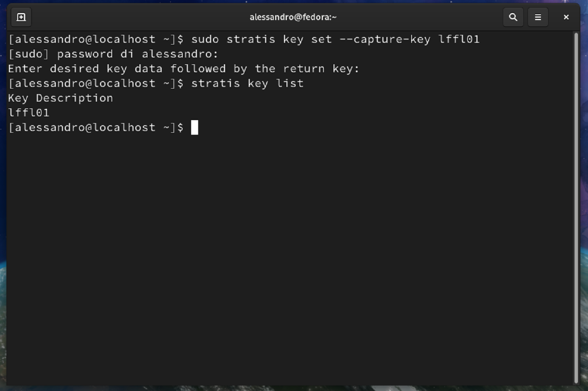Select the stratis key set command line
Viewport: 588px width, 391px height.
click(x=332, y=39)
